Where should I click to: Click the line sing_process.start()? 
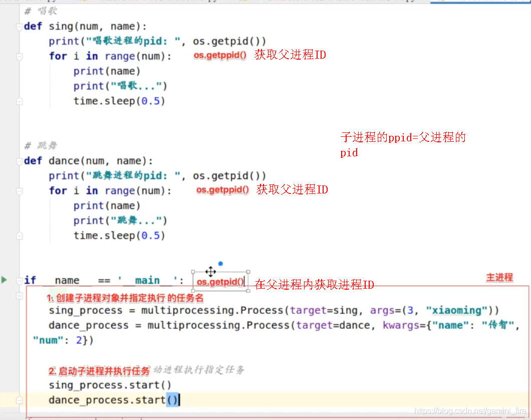click(x=110, y=385)
